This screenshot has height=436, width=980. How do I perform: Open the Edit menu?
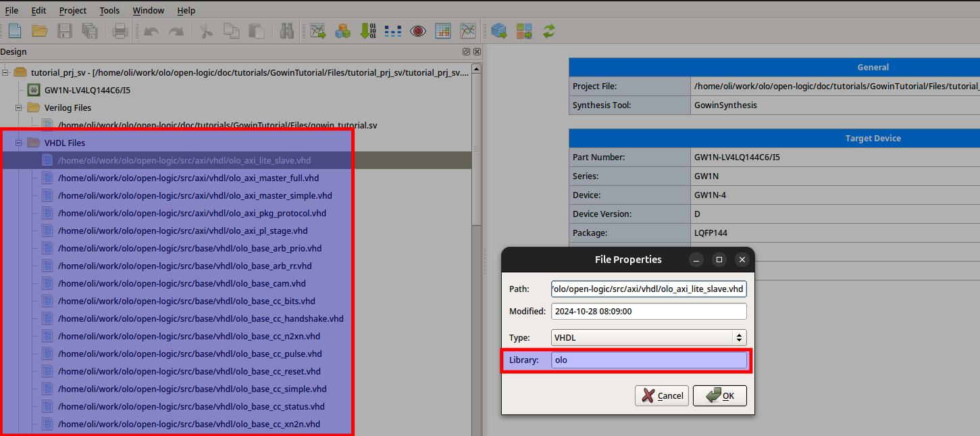[38, 10]
